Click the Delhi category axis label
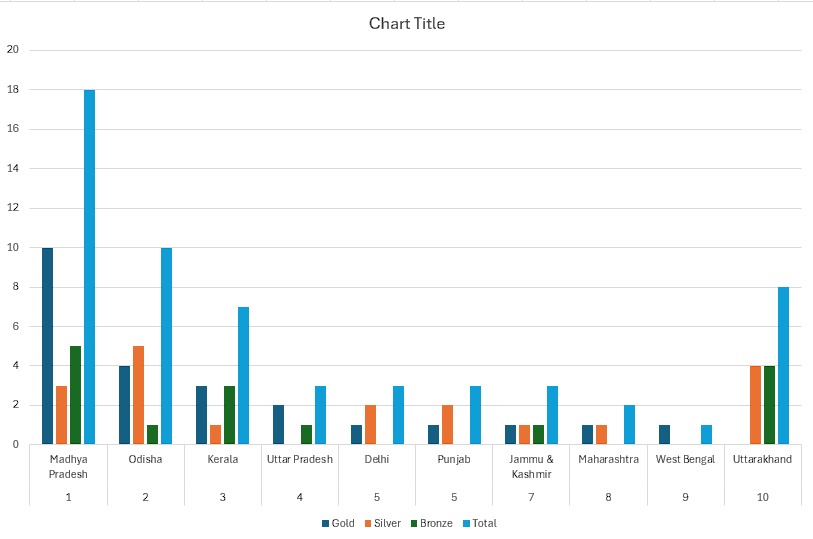 click(378, 459)
